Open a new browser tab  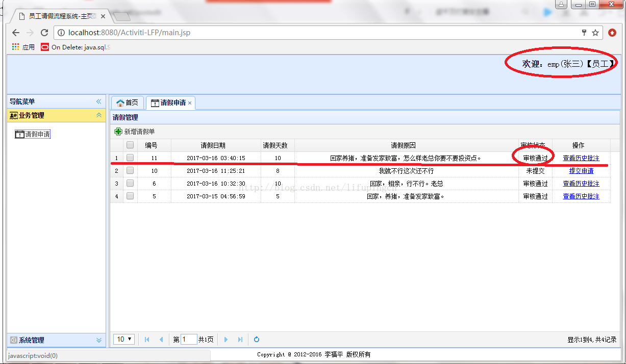pos(121,17)
